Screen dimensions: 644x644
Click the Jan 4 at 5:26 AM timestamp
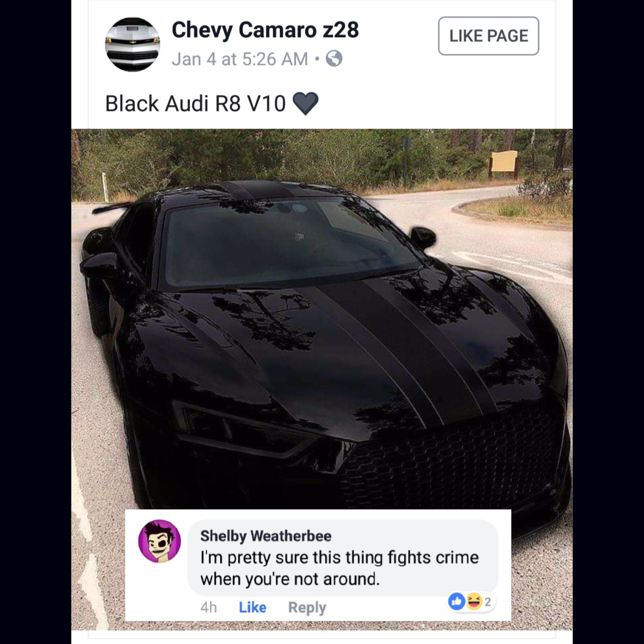pyautogui.click(x=240, y=59)
